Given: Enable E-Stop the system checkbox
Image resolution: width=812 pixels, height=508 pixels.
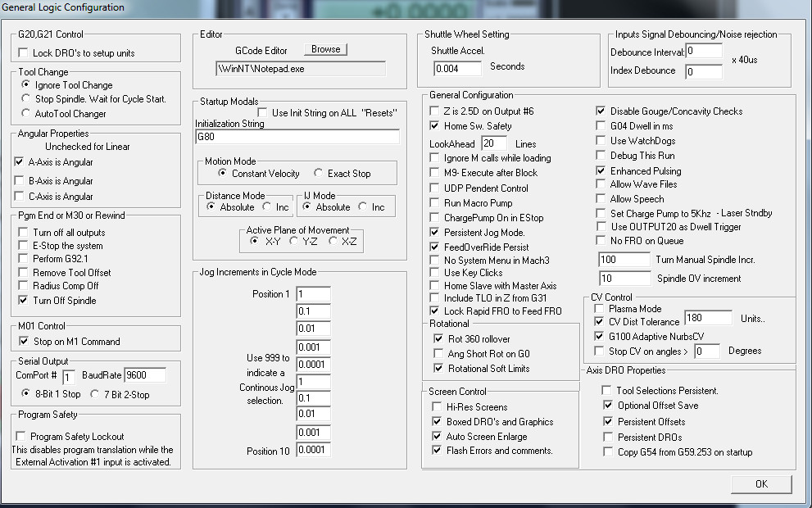Looking at the screenshot, I should pos(23,246).
